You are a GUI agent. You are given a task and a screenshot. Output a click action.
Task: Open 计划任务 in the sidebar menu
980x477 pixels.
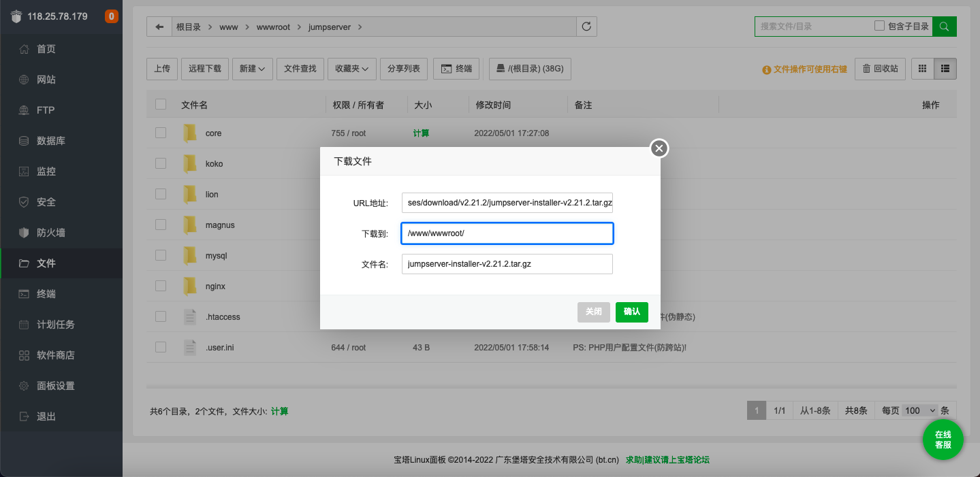(x=61, y=325)
